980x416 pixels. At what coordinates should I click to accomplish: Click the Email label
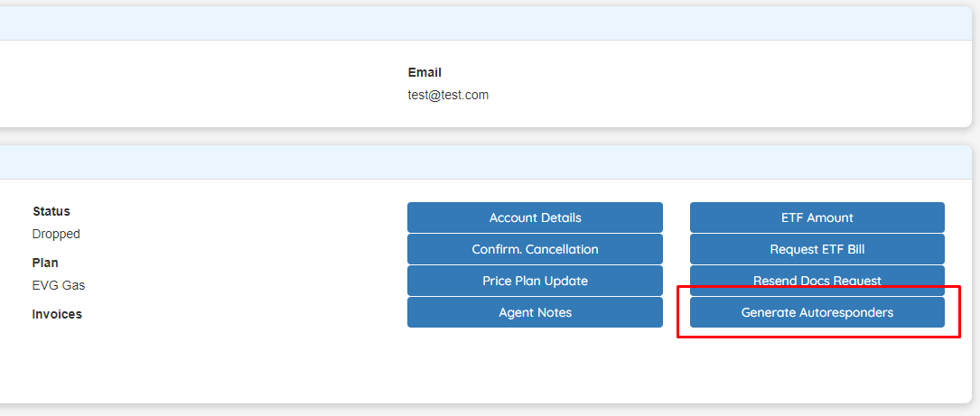(x=425, y=72)
